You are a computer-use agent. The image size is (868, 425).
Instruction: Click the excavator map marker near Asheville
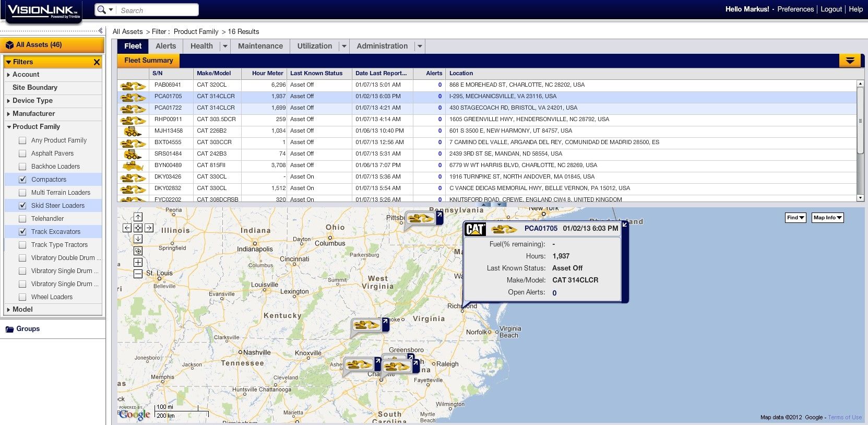pyautogui.click(x=359, y=364)
